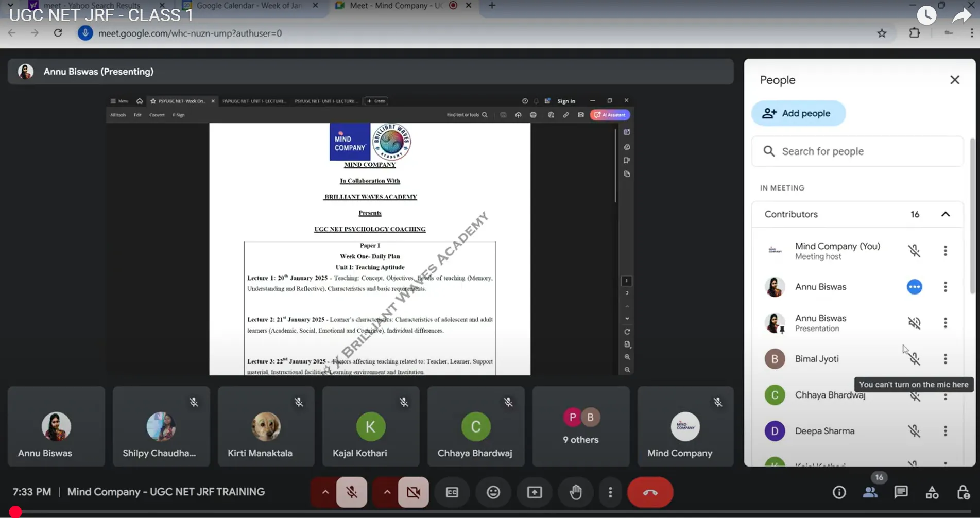Go back in browser history
The image size is (980, 518).
[11, 33]
